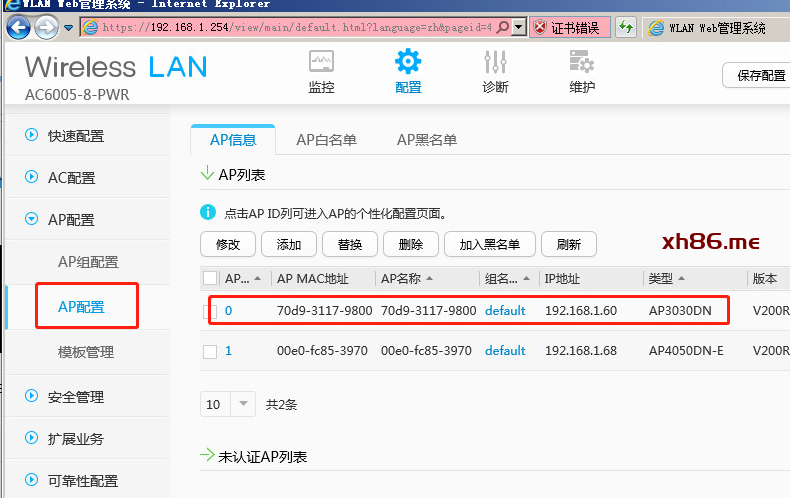Click the blue info icon above the table
Image resolution: width=790 pixels, height=498 pixels.
[208, 213]
